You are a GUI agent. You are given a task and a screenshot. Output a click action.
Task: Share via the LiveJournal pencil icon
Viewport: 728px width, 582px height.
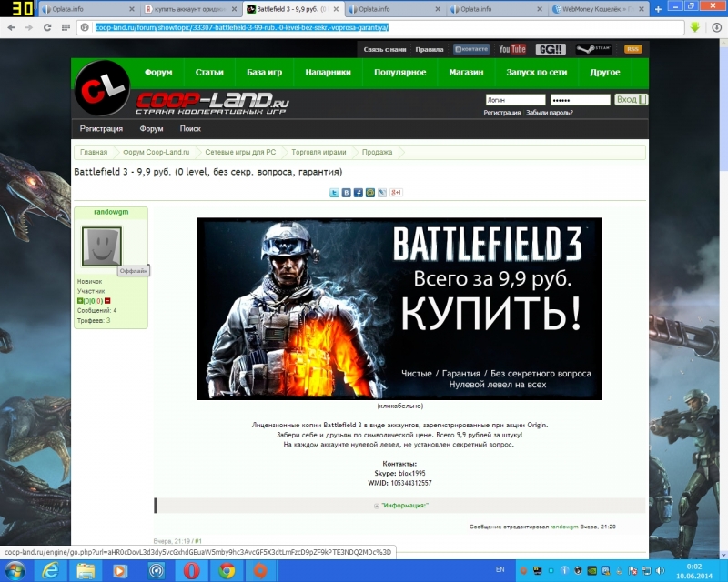coord(382,193)
